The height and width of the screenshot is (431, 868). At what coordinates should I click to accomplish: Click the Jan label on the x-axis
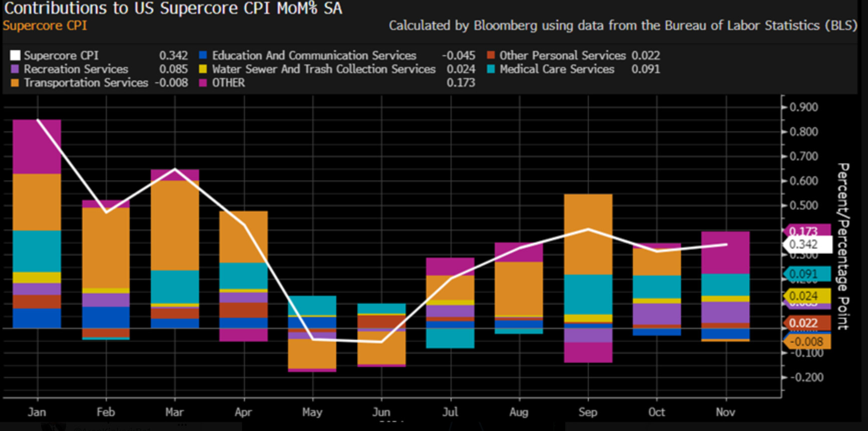click(37, 412)
